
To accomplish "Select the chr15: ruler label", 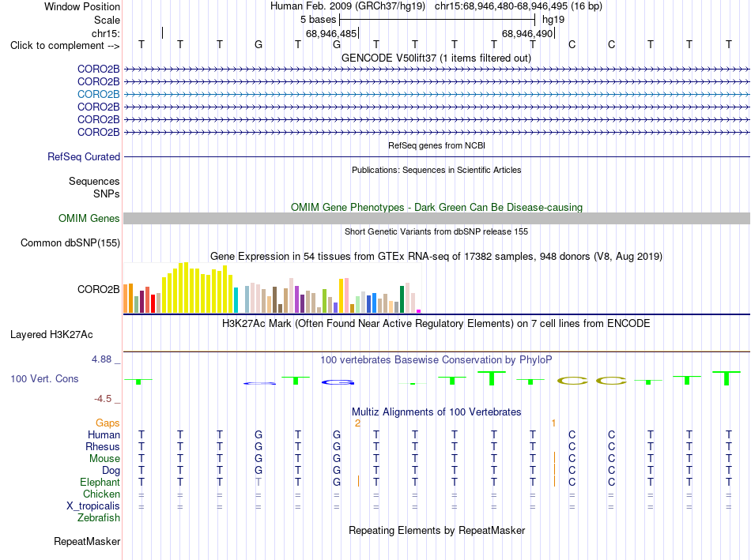I will (x=105, y=33).
